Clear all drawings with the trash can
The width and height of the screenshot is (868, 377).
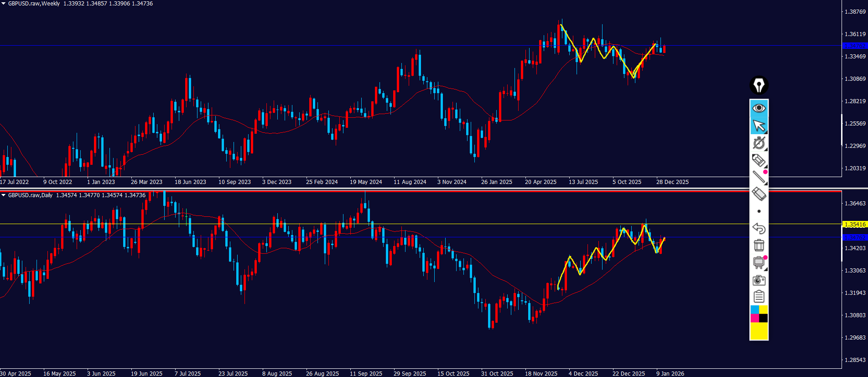click(x=759, y=246)
